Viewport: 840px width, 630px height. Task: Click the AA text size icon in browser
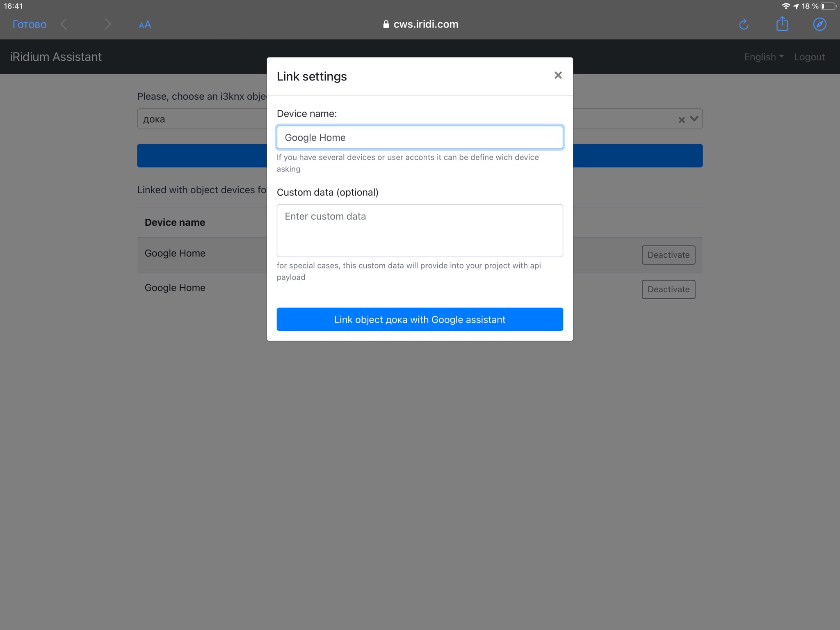tap(144, 25)
